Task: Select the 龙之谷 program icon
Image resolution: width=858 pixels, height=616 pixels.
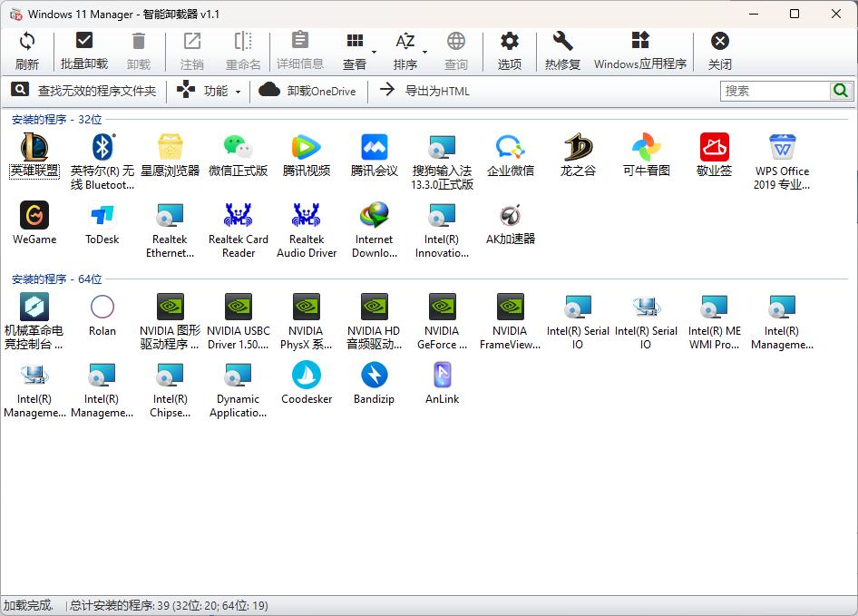Action: [x=578, y=148]
